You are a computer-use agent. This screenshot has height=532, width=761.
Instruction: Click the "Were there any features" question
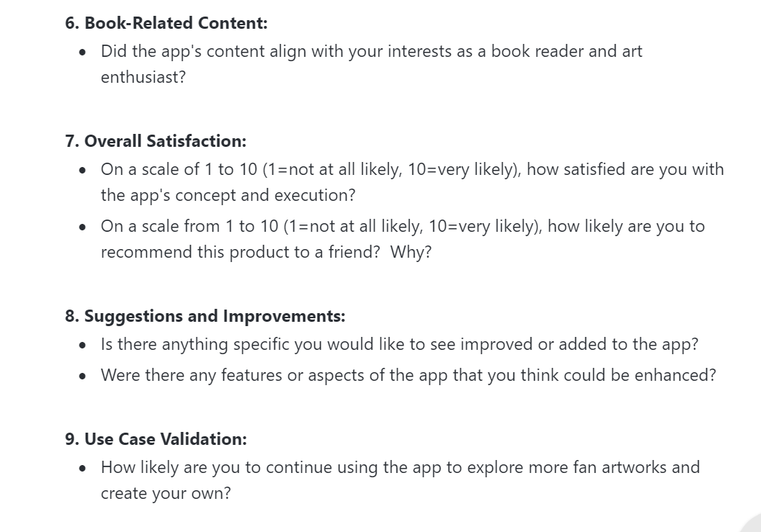[x=408, y=375]
